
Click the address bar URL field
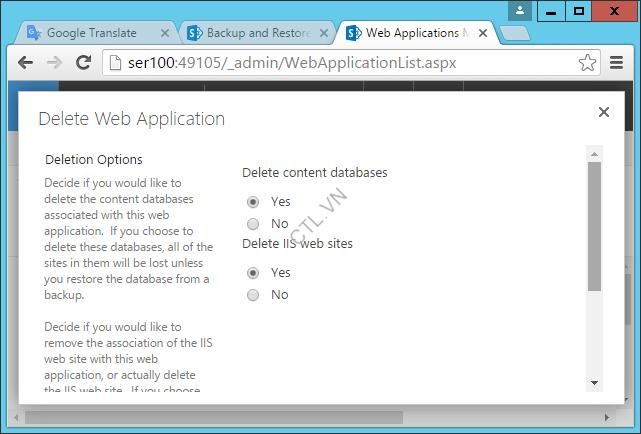pos(340,63)
